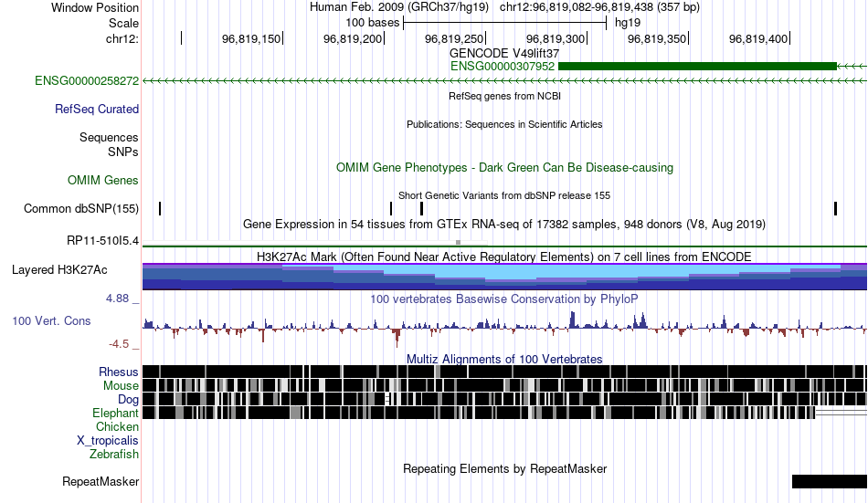Click the RepeatMasker track label
This screenshot has width=868, height=503.
pyautogui.click(x=101, y=481)
